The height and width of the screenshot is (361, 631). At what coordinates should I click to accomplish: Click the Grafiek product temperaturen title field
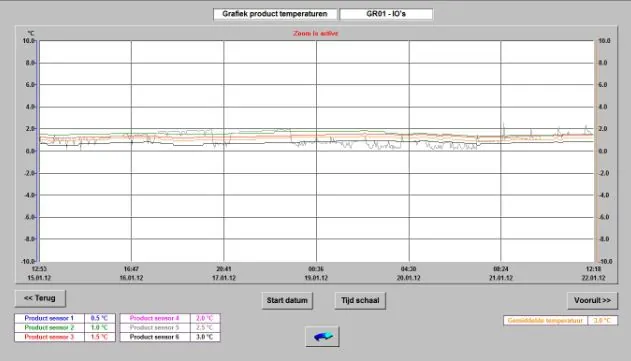point(275,14)
